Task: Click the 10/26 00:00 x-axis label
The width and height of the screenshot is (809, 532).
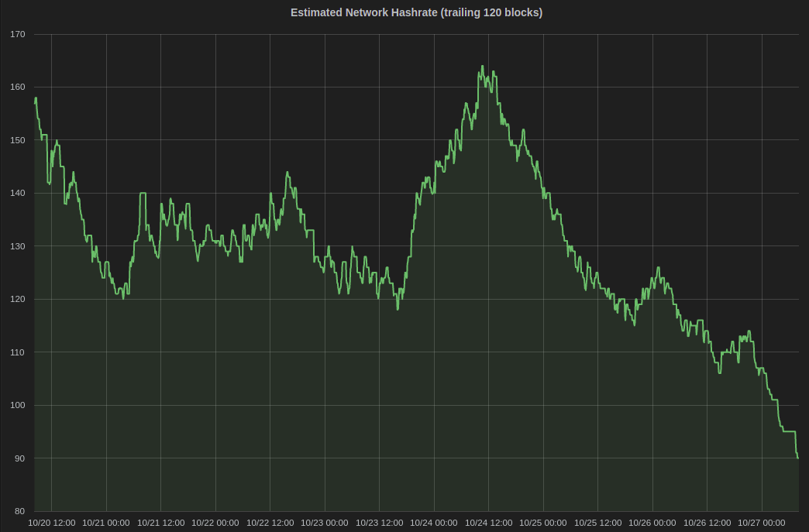Action: point(652,523)
